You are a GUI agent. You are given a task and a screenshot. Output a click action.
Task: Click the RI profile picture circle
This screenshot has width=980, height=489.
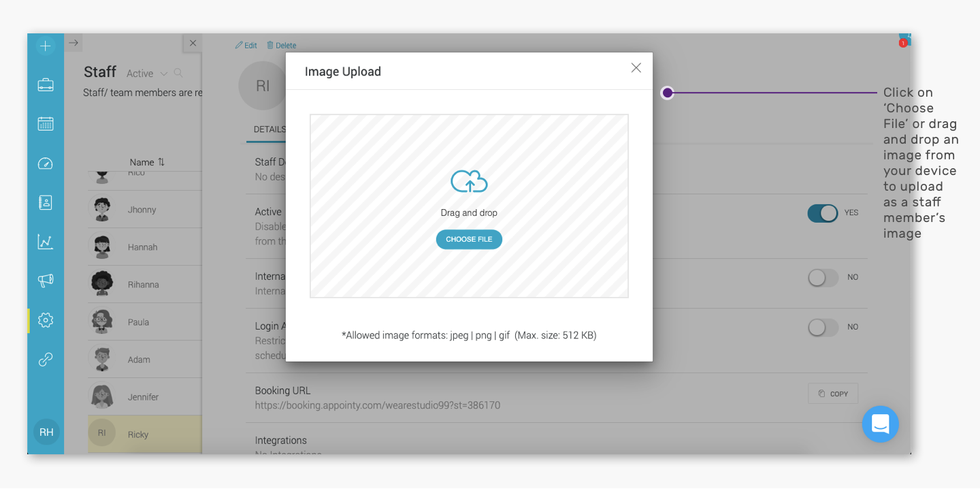[x=263, y=86]
